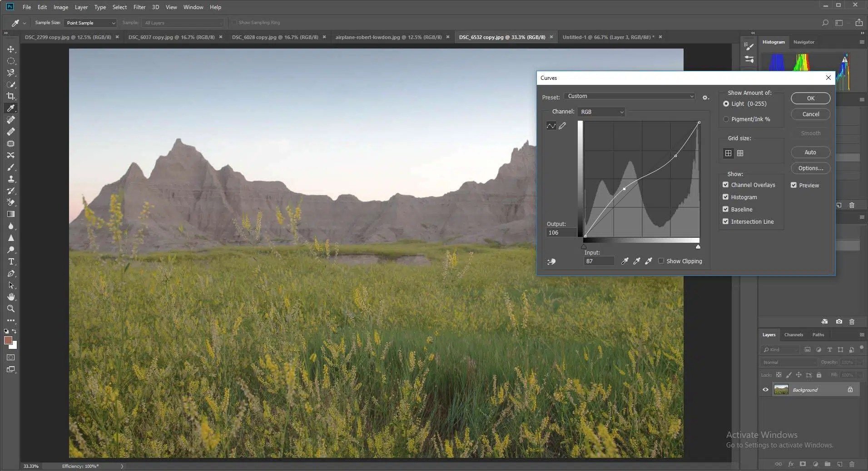Select the Move tool
This screenshot has height=471, width=868.
click(11, 49)
